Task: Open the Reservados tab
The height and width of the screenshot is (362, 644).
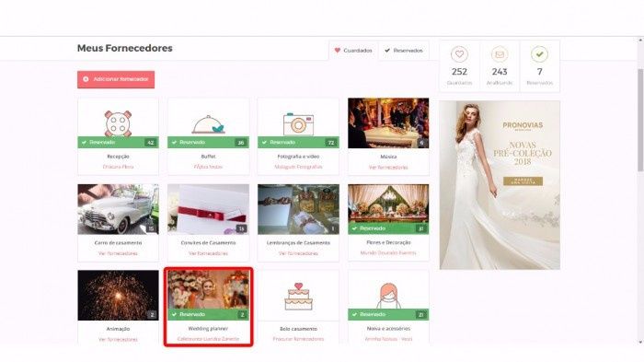Action: [x=404, y=51]
